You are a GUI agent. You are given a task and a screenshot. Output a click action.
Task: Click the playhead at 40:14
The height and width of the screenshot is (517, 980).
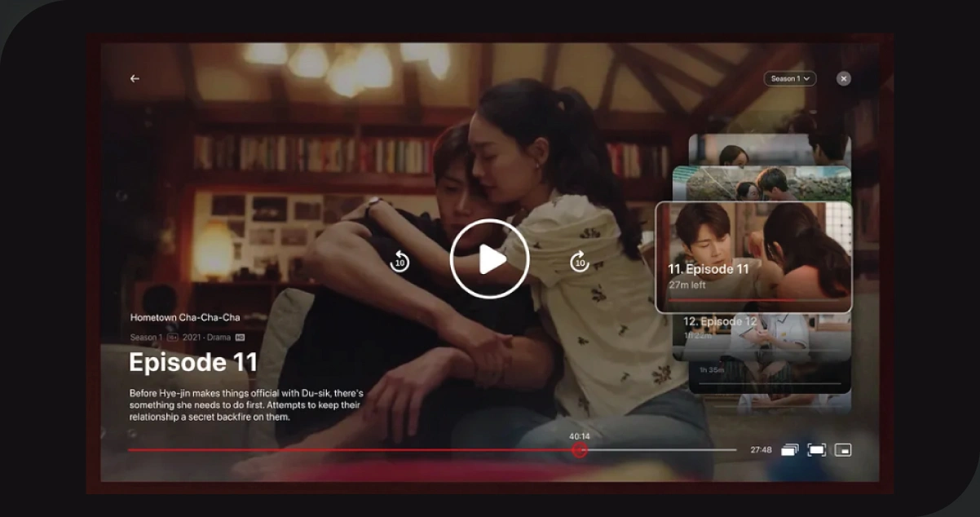click(x=580, y=449)
